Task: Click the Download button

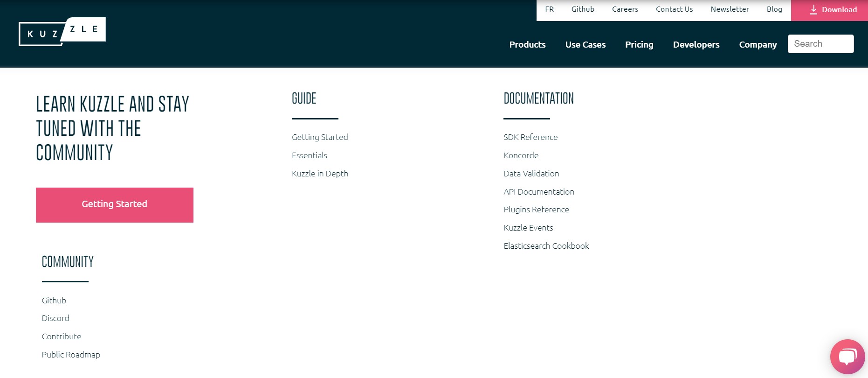Action: click(829, 10)
